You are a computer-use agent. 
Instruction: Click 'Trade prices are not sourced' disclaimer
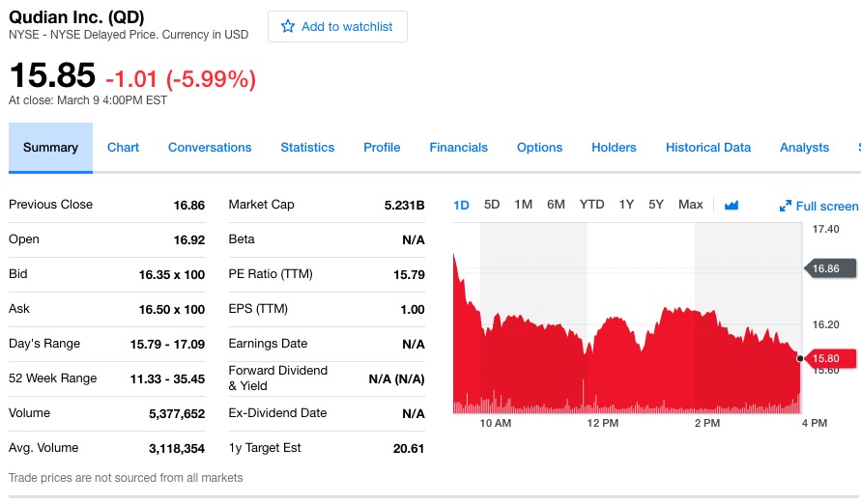pos(126,478)
